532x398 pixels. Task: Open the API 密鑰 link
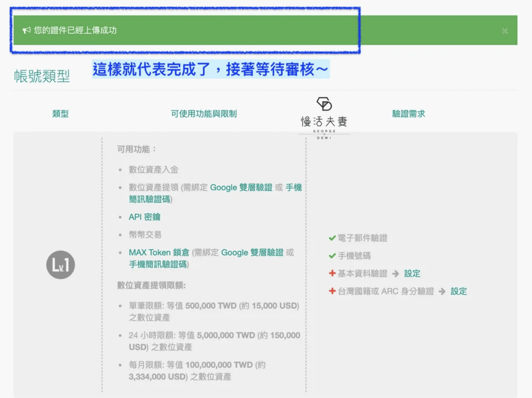pyautogui.click(x=144, y=217)
